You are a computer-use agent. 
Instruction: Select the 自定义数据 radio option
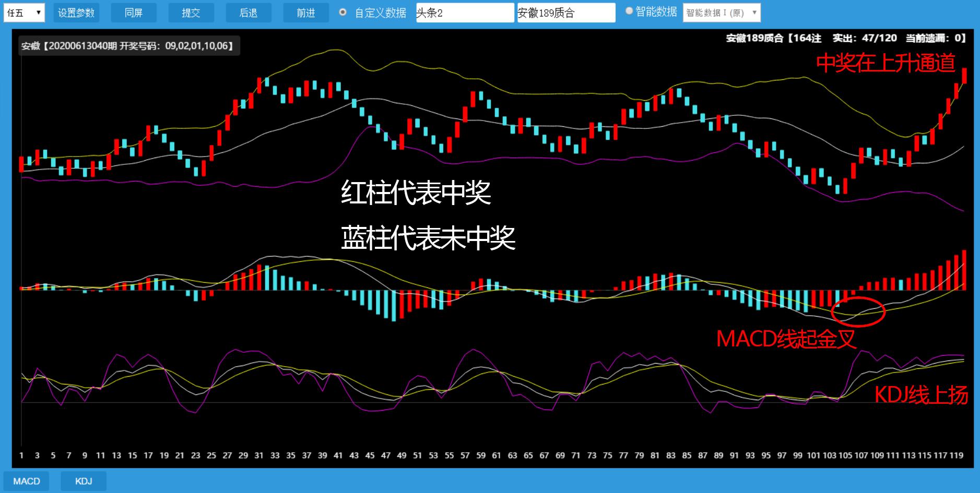(x=343, y=12)
